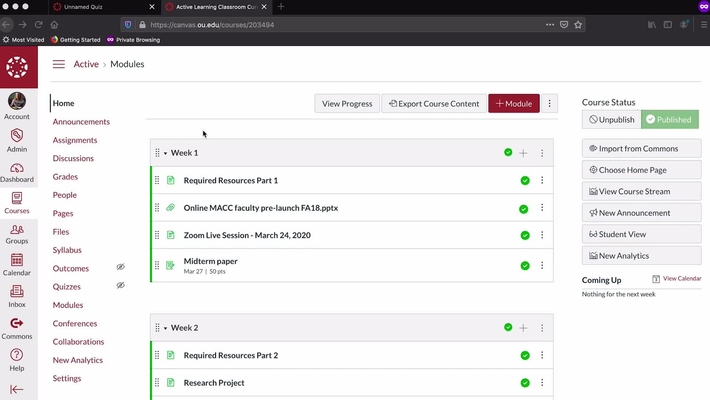Open Announcements in course navigation

[81, 122]
